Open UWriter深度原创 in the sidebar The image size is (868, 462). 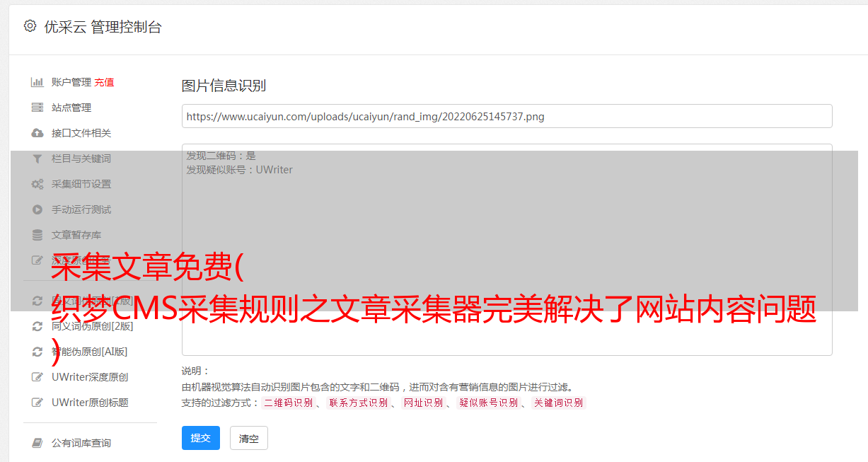coord(90,377)
